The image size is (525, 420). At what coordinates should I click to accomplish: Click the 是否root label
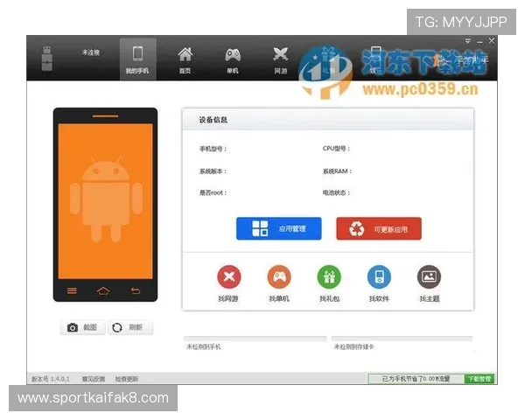click(x=213, y=192)
